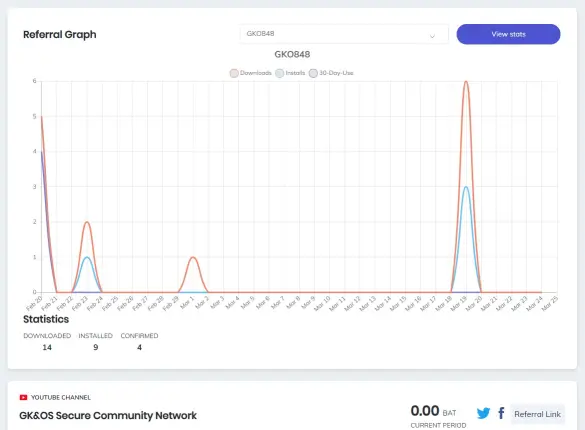Click the View stats button
The height and width of the screenshot is (430, 585).
(x=508, y=34)
